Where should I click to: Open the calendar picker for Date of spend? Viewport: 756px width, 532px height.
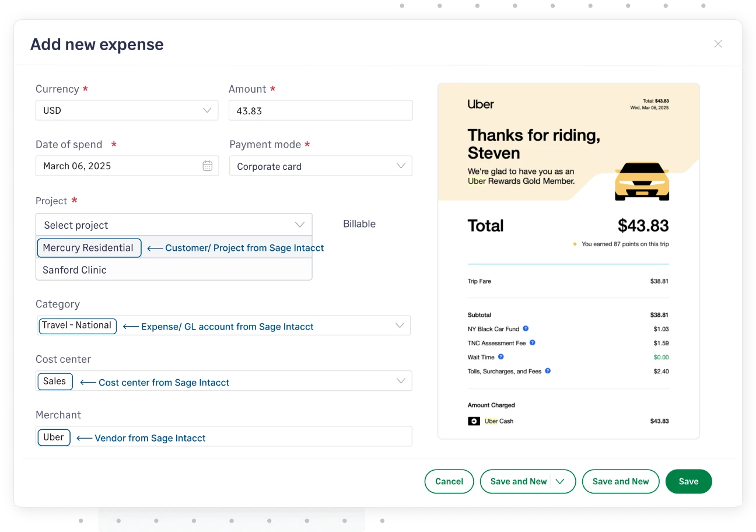207,166
